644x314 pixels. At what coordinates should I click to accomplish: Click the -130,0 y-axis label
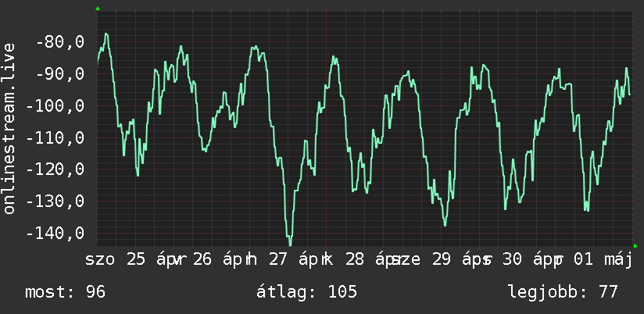click(x=55, y=202)
